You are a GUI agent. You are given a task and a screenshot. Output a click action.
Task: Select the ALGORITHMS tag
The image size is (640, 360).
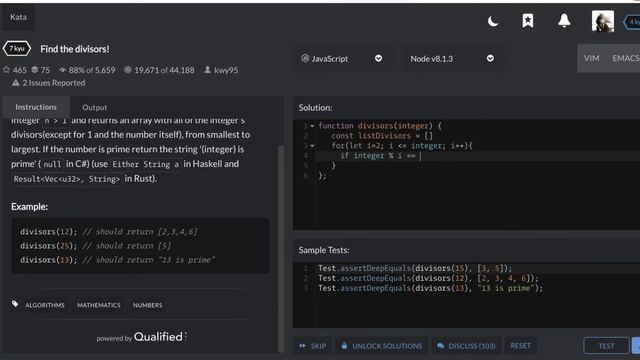(45, 305)
